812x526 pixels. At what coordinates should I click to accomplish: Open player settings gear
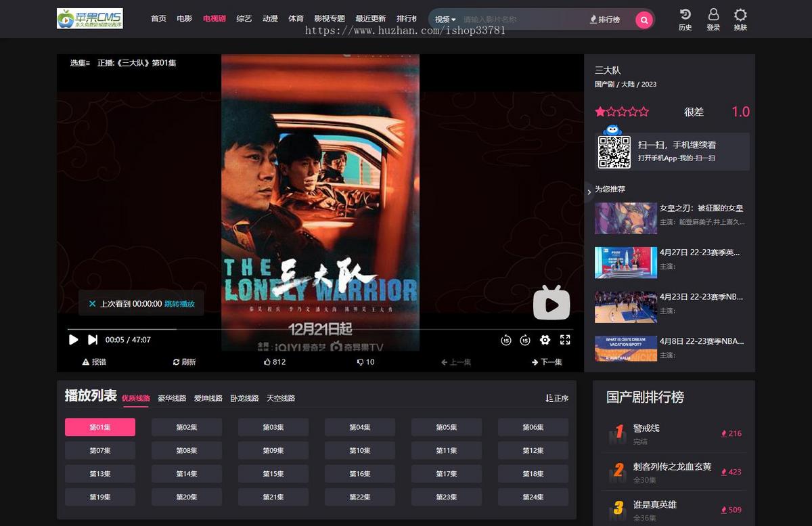(545, 340)
